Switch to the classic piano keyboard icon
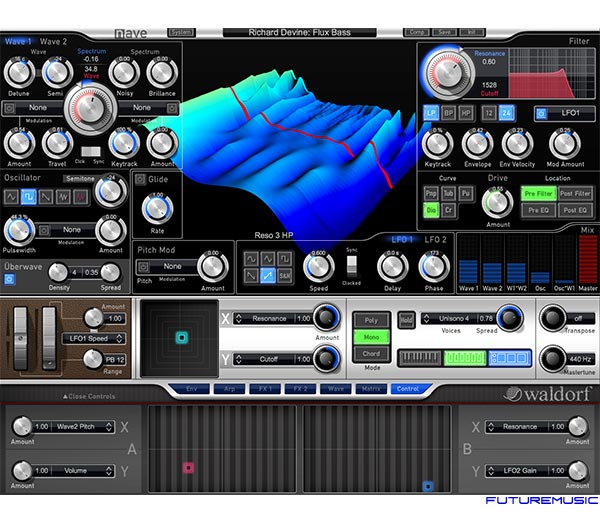Viewport: 600px width, 525px height. pyautogui.click(x=420, y=359)
